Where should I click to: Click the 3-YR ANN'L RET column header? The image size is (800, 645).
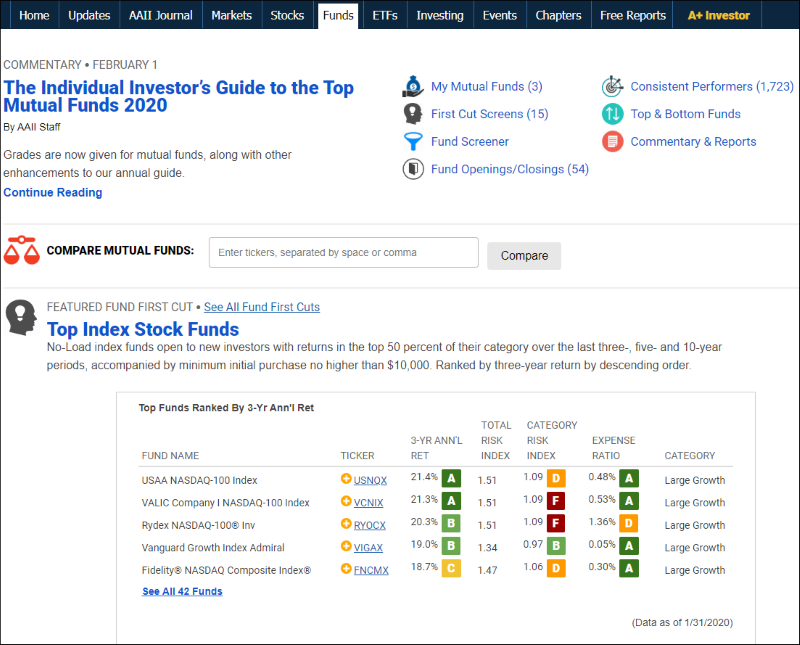coord(436,448)
